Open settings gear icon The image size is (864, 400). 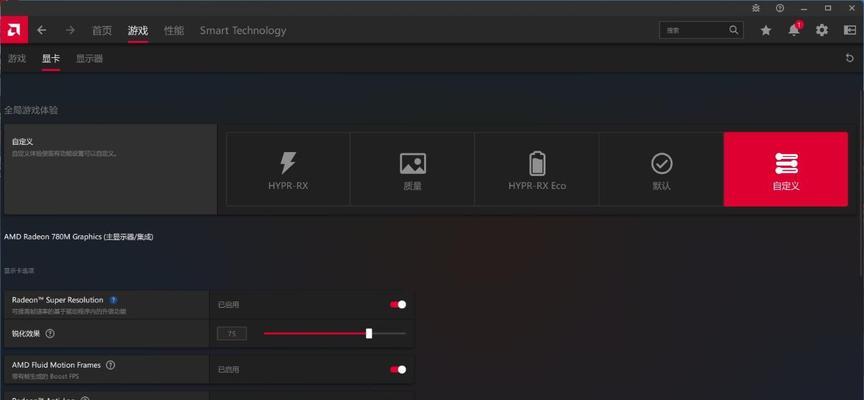(822, 30)
